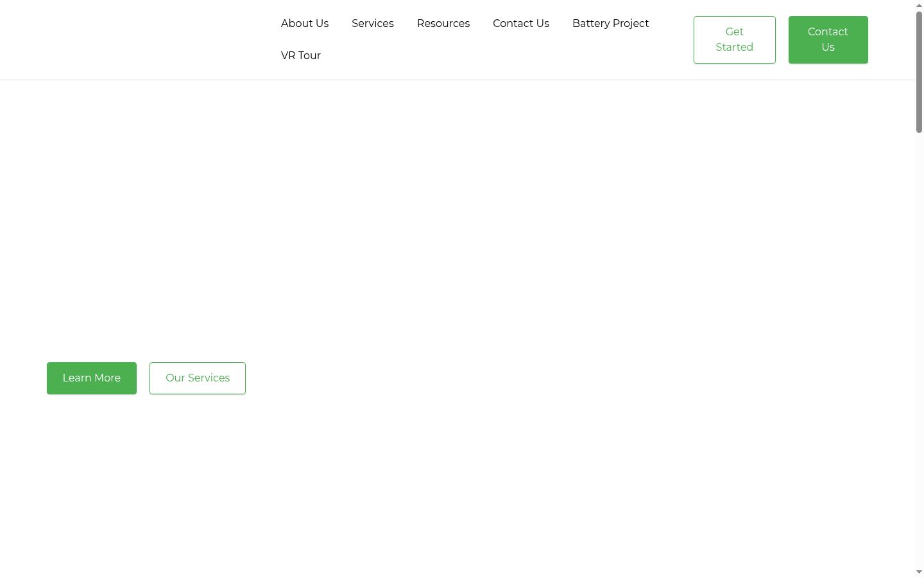The image size is (924, 578).
Task: Select Contact Us in the navigation menu
Action: [x=521, y=23]
